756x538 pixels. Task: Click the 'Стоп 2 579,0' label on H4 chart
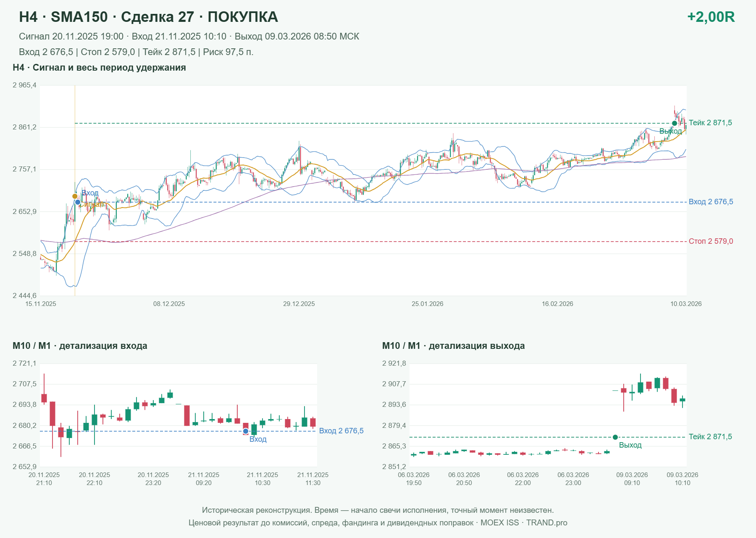click(x=711, y=241)
